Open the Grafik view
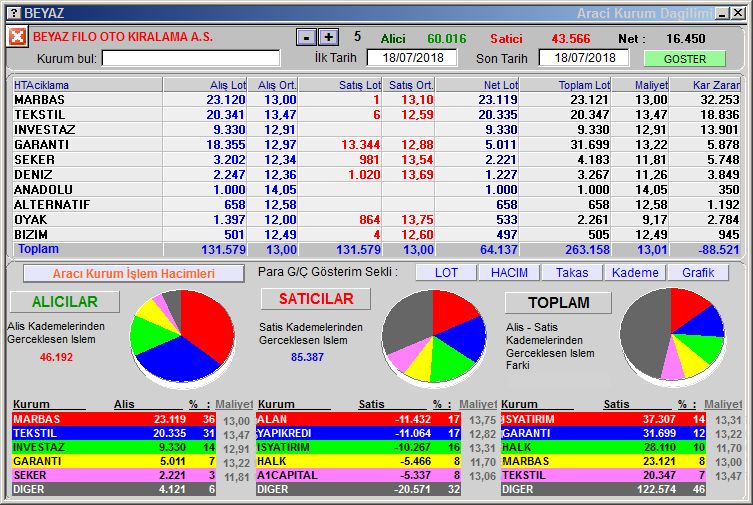753x505 pixels. coord(698,273)
